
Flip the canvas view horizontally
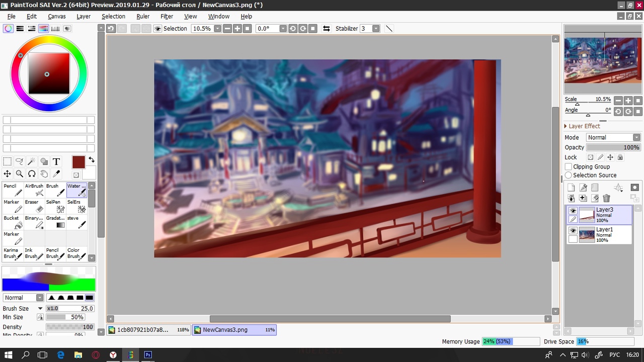(x=327, y=29)
